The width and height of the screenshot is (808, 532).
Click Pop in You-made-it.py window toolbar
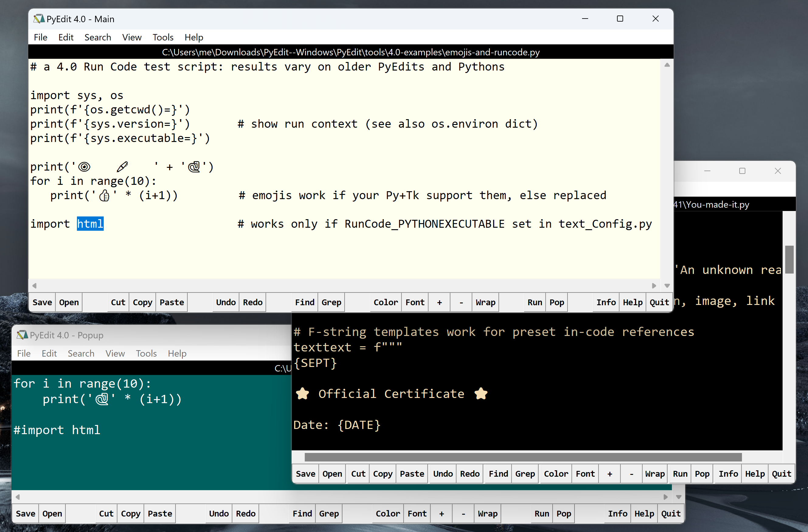coord(702,474)
